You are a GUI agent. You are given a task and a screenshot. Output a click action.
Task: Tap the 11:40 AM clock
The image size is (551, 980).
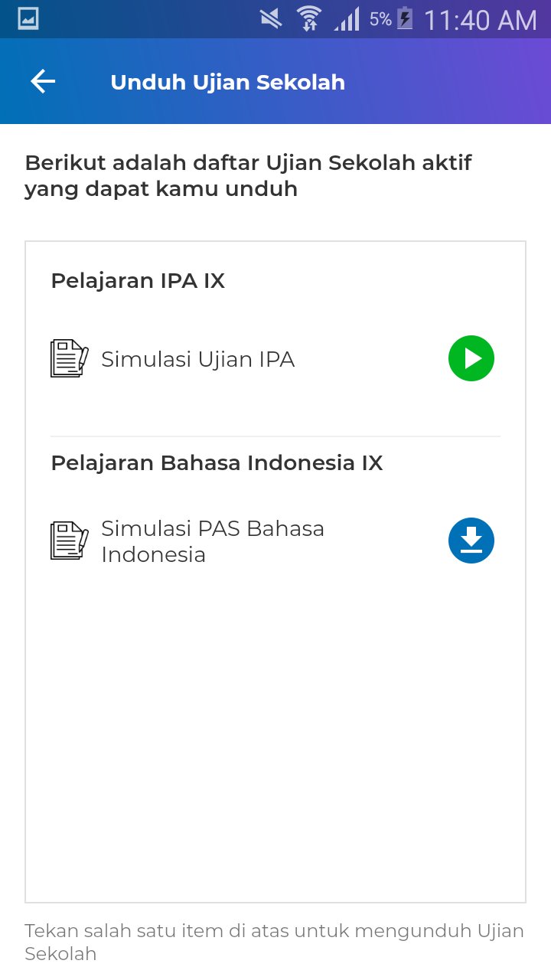click(480, 20)
